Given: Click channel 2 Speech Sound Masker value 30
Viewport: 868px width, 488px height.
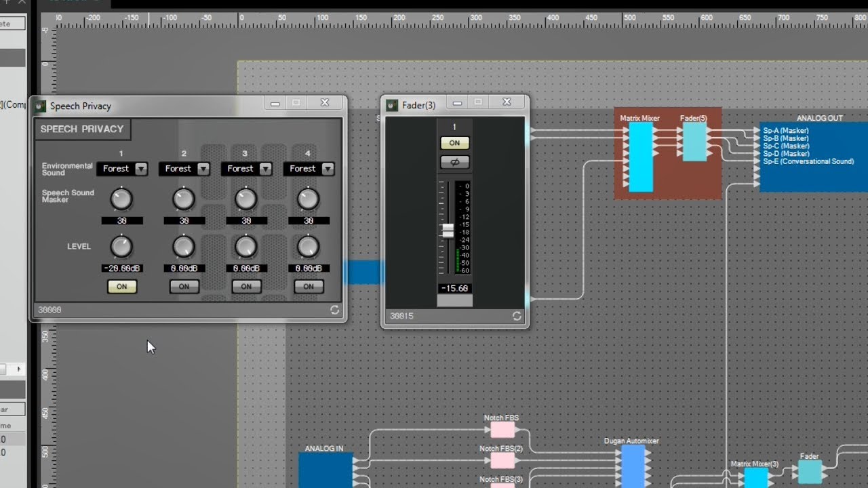Looking at the screenshot, I should tap(184, 221).
